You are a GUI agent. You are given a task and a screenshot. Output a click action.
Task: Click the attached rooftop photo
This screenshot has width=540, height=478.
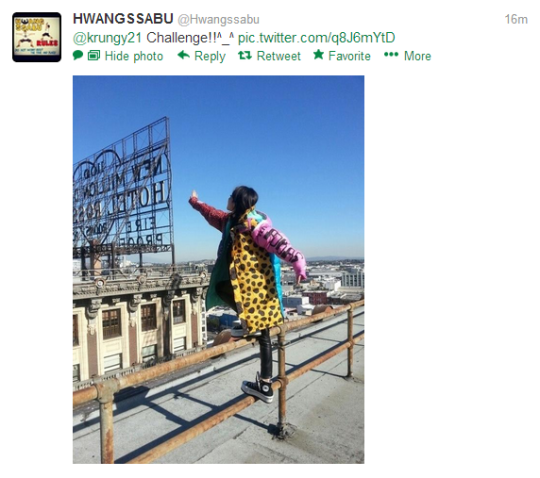[x=218, y=269]
